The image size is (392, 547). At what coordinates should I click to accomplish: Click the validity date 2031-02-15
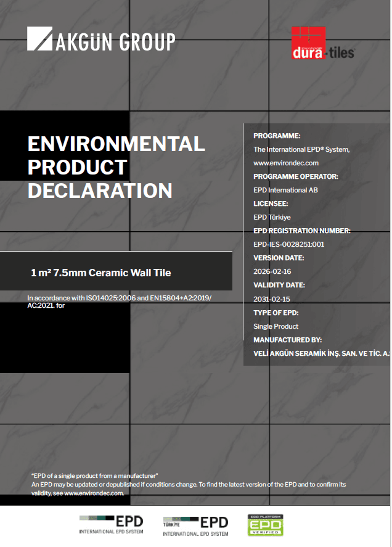tap(270, 298)
